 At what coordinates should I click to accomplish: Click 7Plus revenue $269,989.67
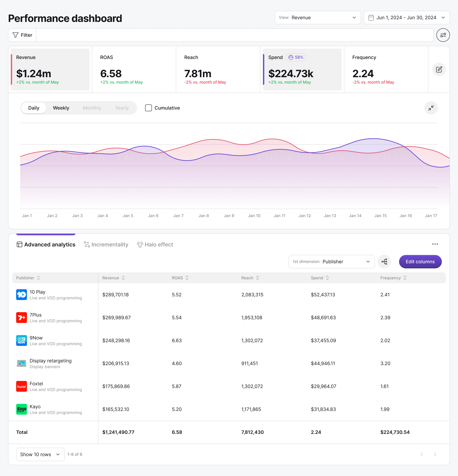117,317
